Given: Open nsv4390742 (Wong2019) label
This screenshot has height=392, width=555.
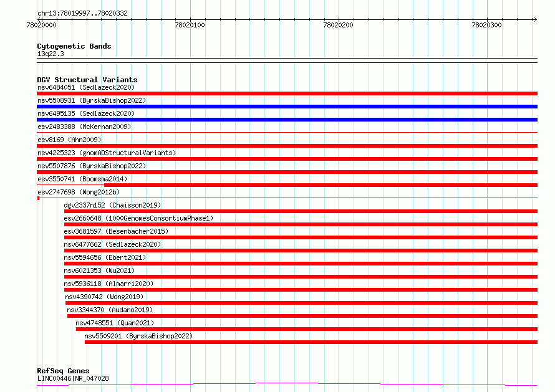Looking at the screenshot, I should pos(104,297).
